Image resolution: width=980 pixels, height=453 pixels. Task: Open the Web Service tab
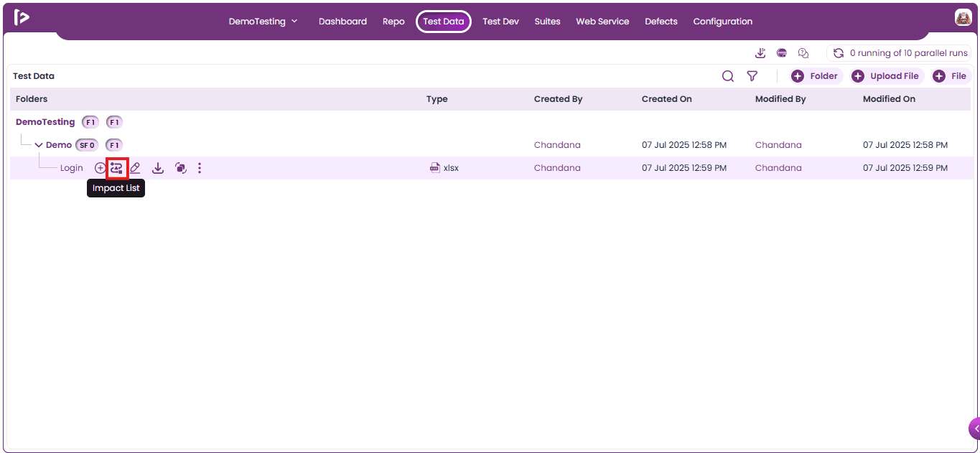point(602,22)
